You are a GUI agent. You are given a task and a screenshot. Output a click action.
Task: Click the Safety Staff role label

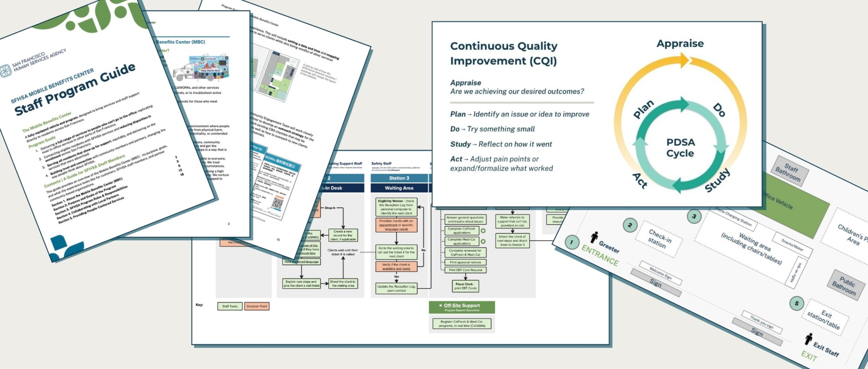tap(381, 164)
